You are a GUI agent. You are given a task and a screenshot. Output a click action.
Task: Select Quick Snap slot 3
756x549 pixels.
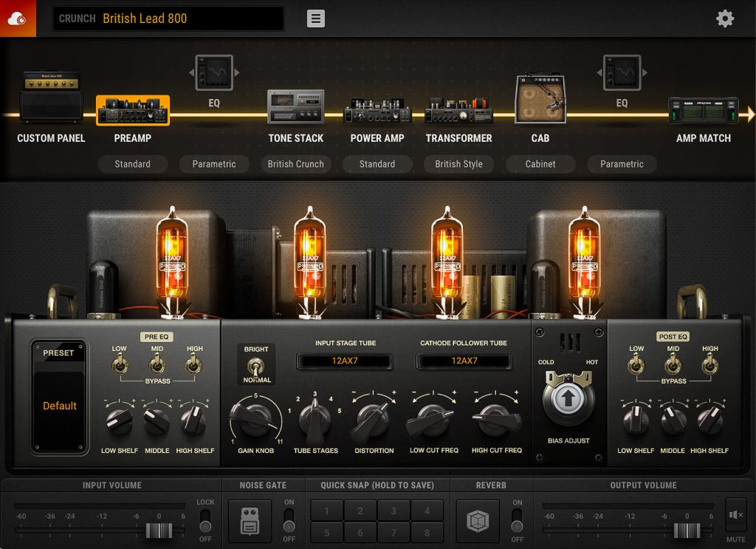point(394,511)
